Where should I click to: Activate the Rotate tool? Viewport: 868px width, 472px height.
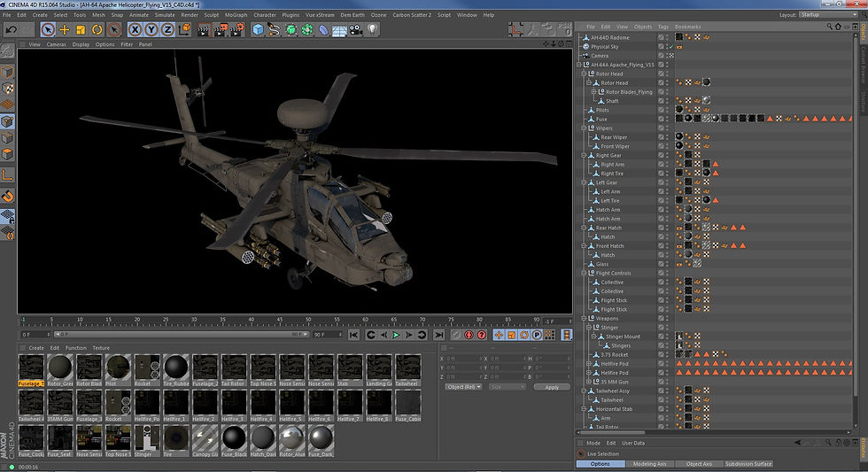click(97, 30)
